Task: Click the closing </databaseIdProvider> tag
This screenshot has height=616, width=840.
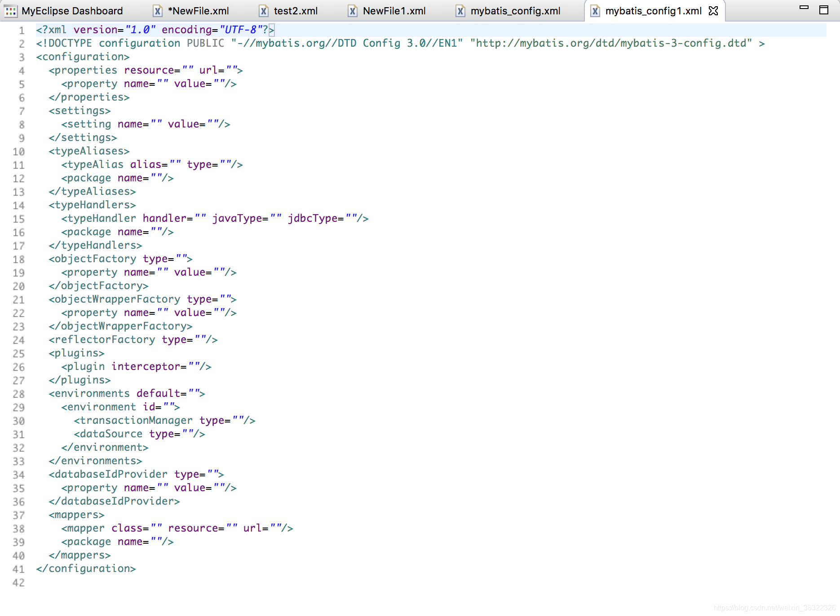Action: tap(114, 502)
